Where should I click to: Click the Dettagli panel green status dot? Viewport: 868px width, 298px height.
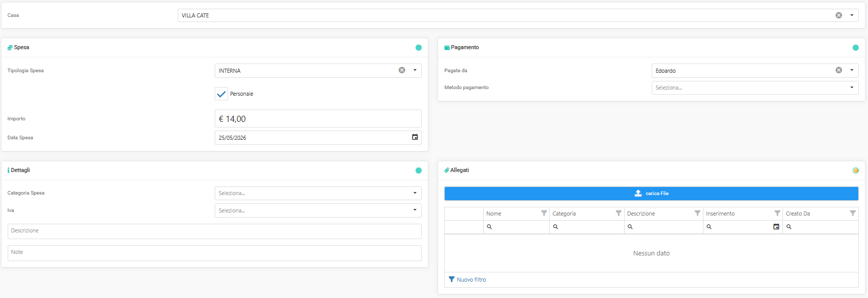point(419,171)
